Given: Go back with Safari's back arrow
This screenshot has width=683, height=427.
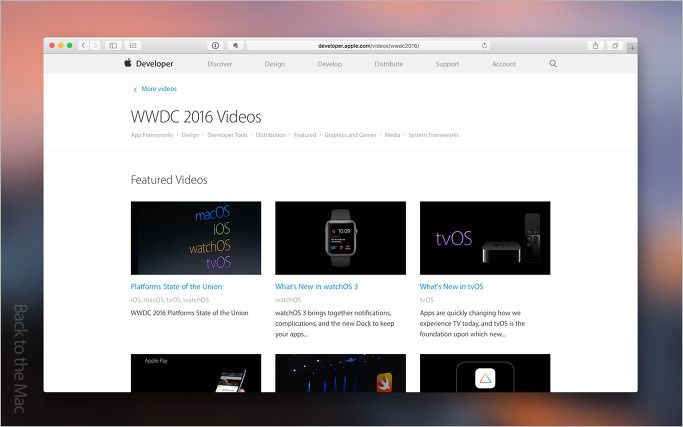Looking at the screenshot, I should tap(84, 45).
